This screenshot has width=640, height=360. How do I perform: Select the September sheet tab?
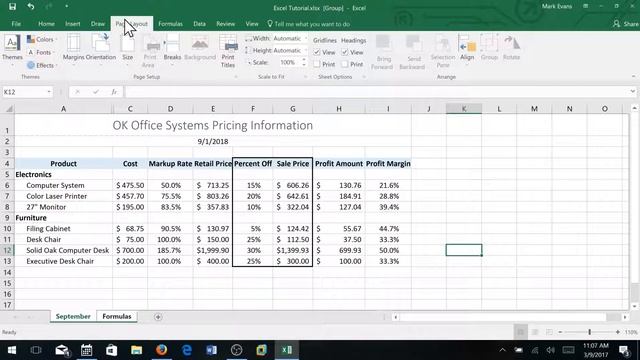click(73, 317)
